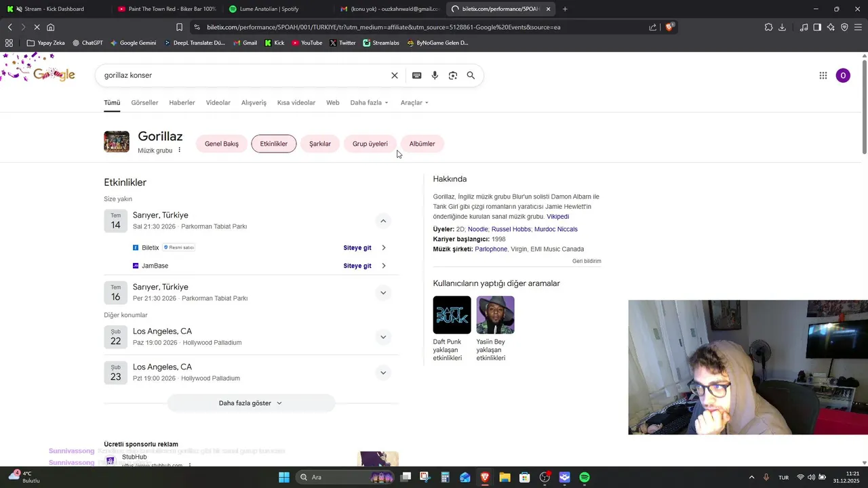Go back to previous page
Viewport: 868px width, 488px height.
(x=9, y=27)
